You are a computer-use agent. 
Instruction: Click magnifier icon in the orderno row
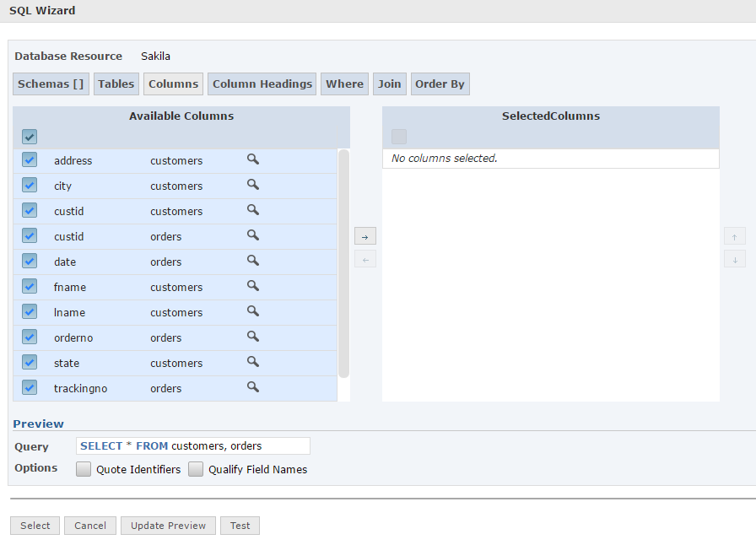tap(252, 337)
